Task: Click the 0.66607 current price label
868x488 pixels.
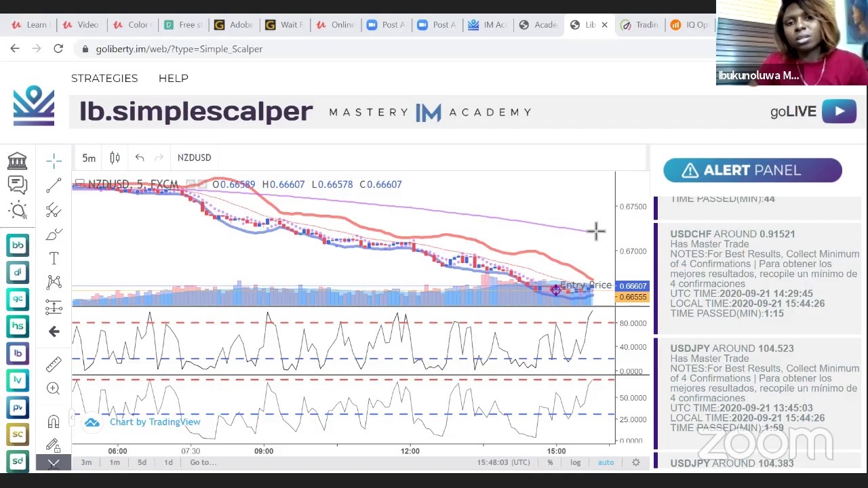Action: [x=633, y=286]
